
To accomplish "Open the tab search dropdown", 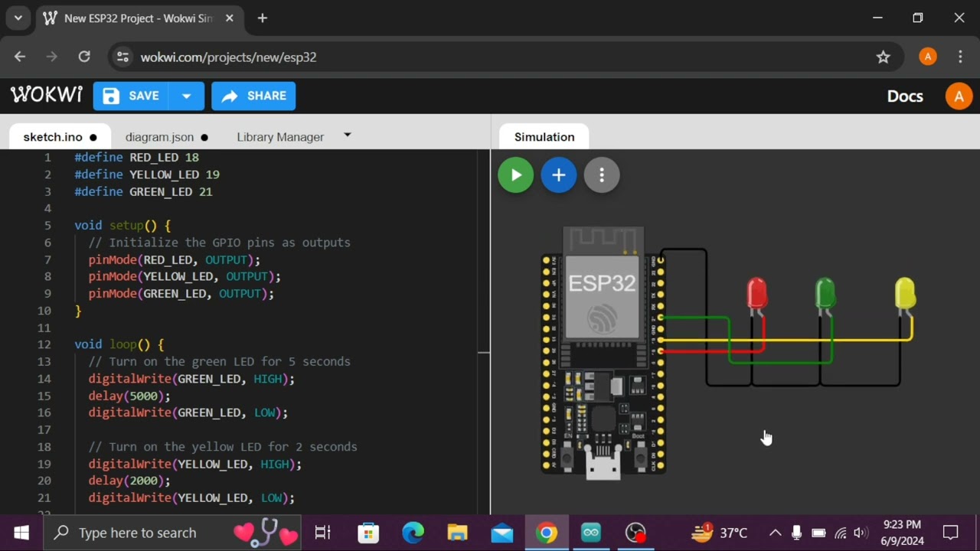I will tap(18, 18).
